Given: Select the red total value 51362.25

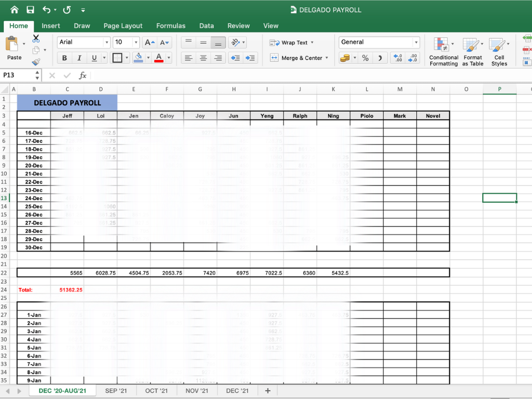Looking at the screenshot, I should [71, 290].
